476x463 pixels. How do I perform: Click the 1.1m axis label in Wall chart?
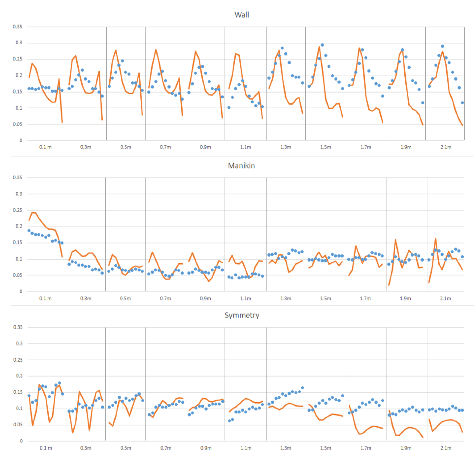tap(245, 147)
